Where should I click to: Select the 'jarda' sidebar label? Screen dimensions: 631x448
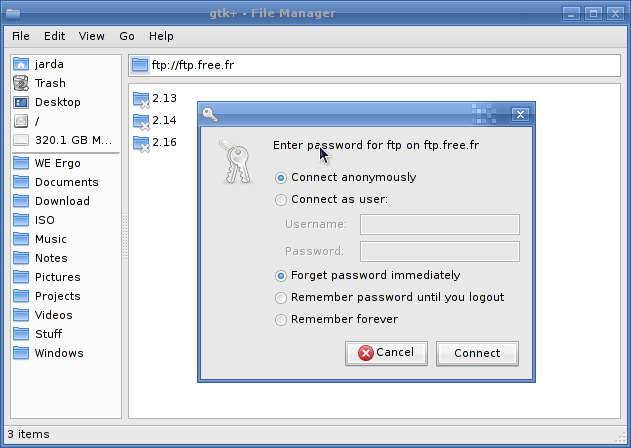pyautogui.click(x=49, y=64)
